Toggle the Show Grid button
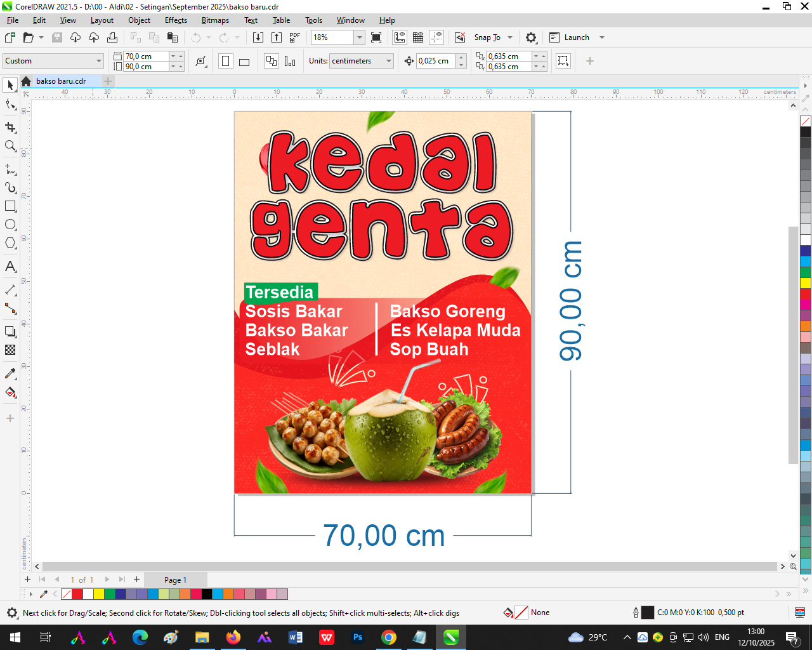 coord(418,37)
